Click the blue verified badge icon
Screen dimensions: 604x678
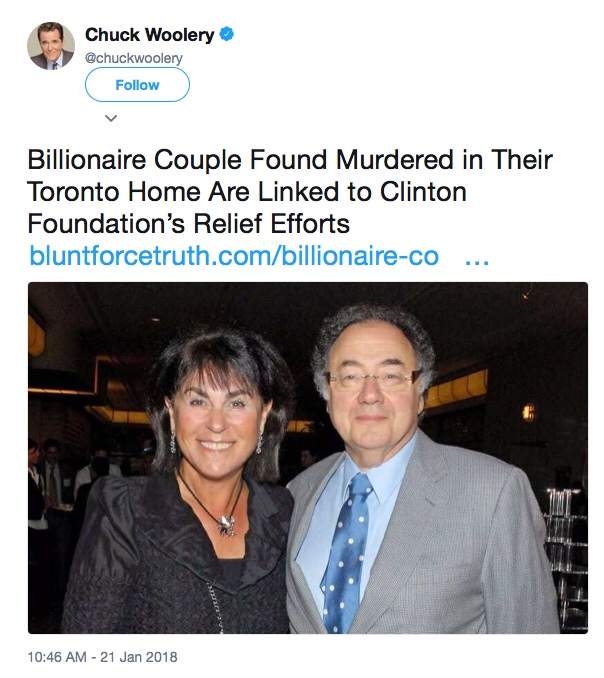pos(228,35)
